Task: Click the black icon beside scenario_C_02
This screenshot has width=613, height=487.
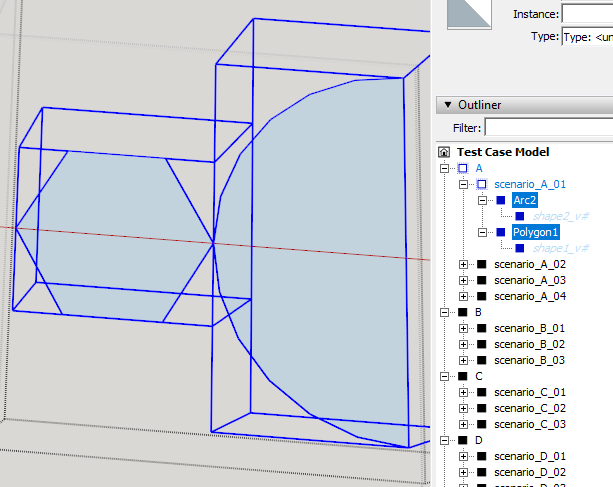Action: click(482, 408)
